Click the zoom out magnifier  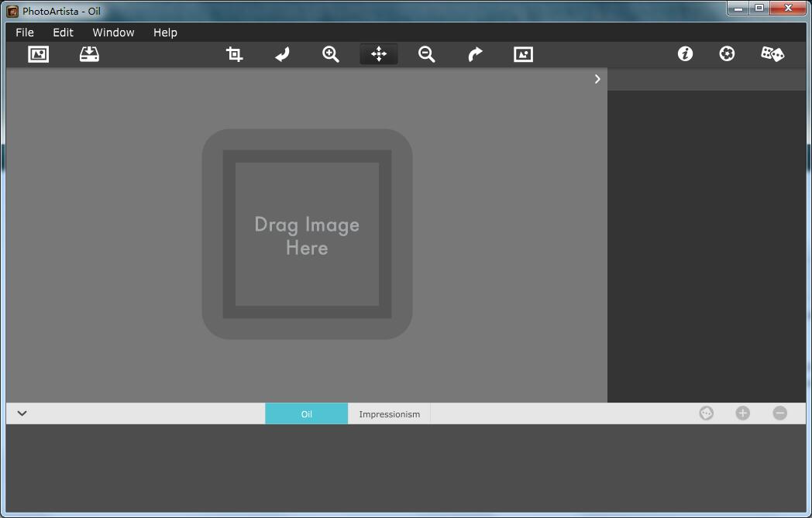(427, 54)
